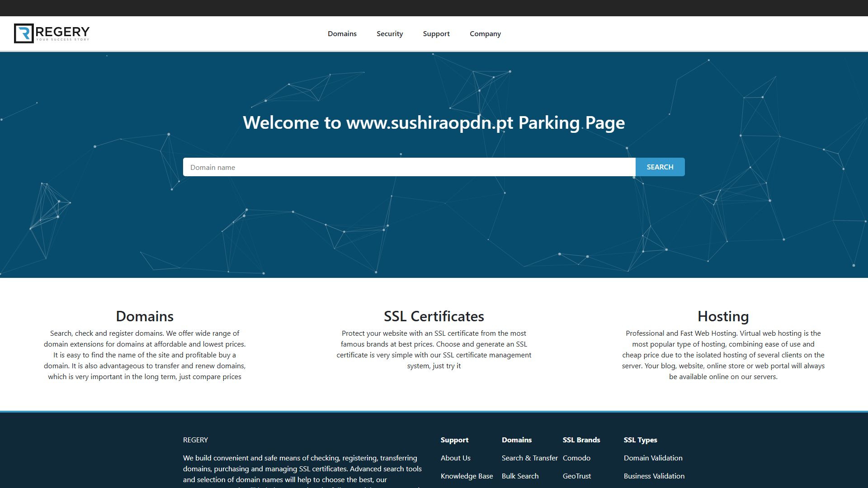Viewport: 868px width, 488px height.
Task: Open the Company navigation menu
Action: pyautogui.click(x=485, y=34)
